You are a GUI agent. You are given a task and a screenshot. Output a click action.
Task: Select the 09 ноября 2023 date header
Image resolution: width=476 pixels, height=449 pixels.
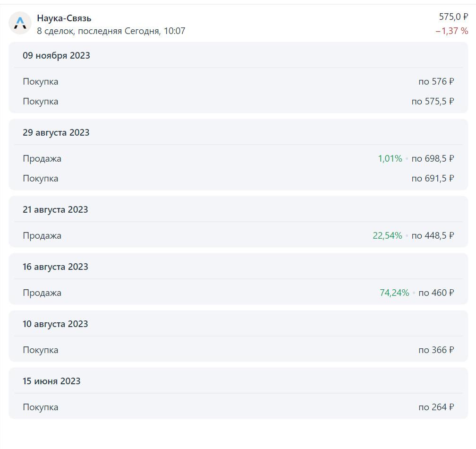tap(57, 56)
